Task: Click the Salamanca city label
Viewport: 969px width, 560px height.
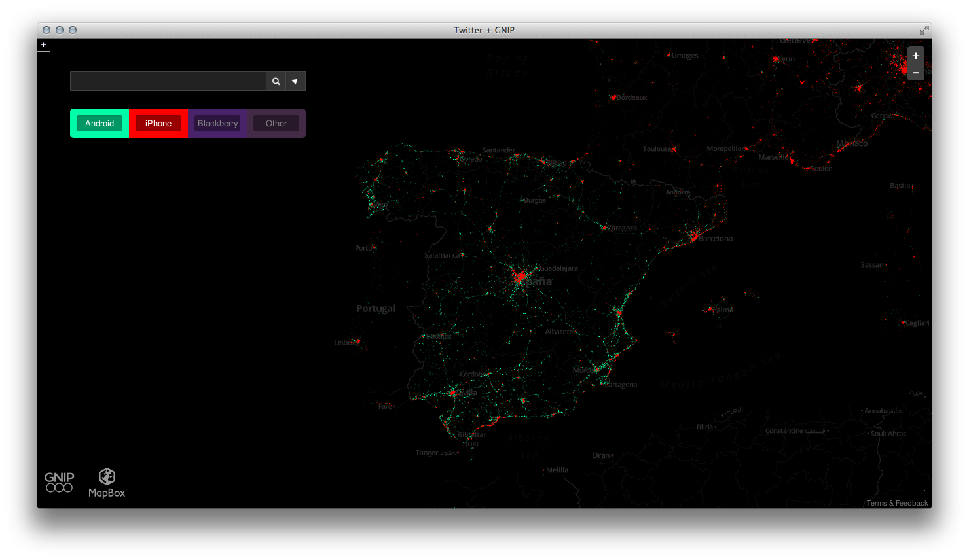Action: pos(443,255)
